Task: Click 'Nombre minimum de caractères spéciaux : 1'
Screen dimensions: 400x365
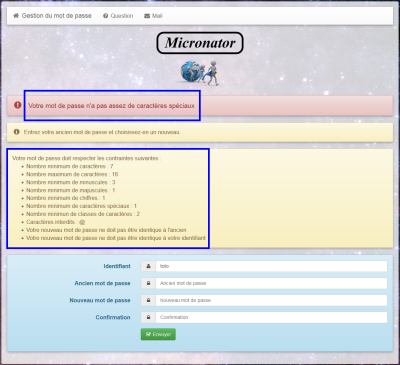Action: click(x=81, y=206)
